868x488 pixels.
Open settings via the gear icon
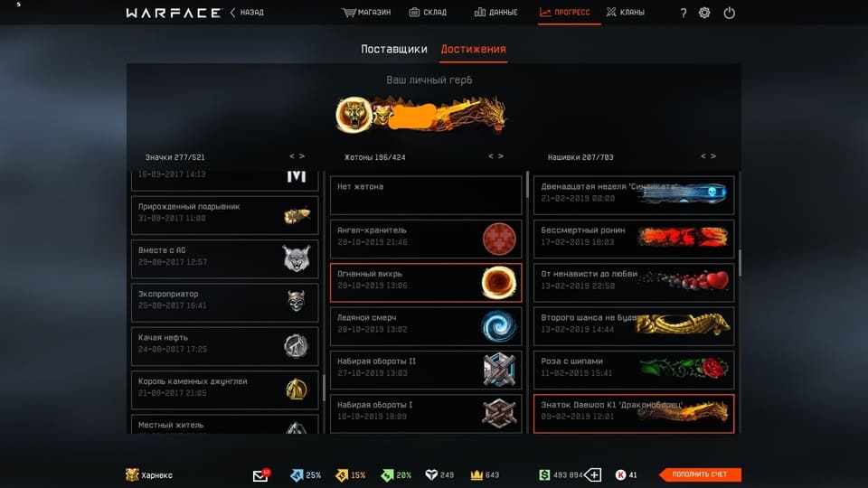click(704, 12)
